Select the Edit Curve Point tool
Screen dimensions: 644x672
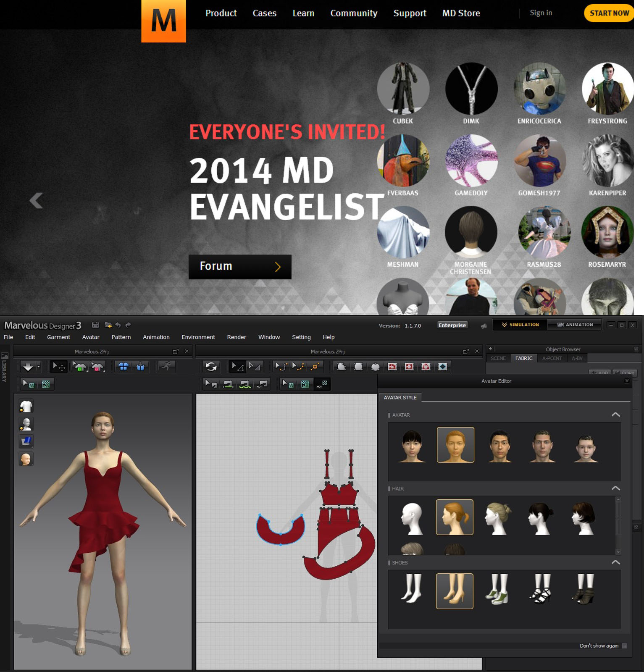tap(298, 367)
